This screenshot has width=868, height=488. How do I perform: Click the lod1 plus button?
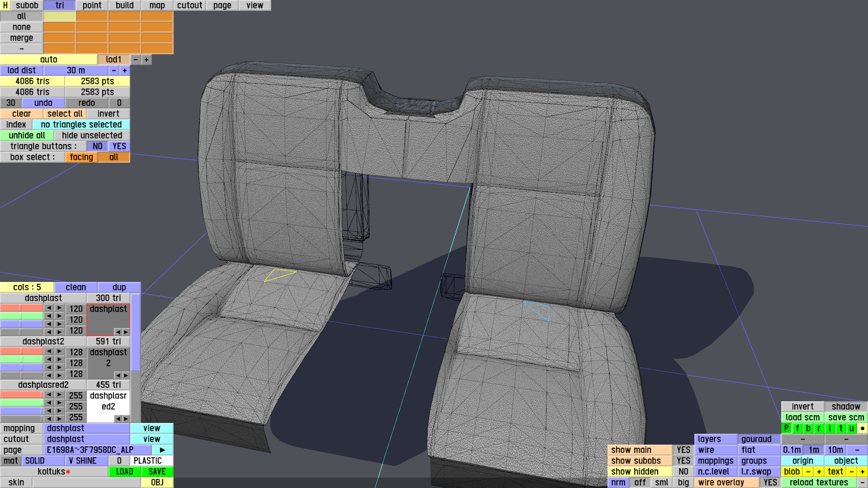(x=146, y=60)
